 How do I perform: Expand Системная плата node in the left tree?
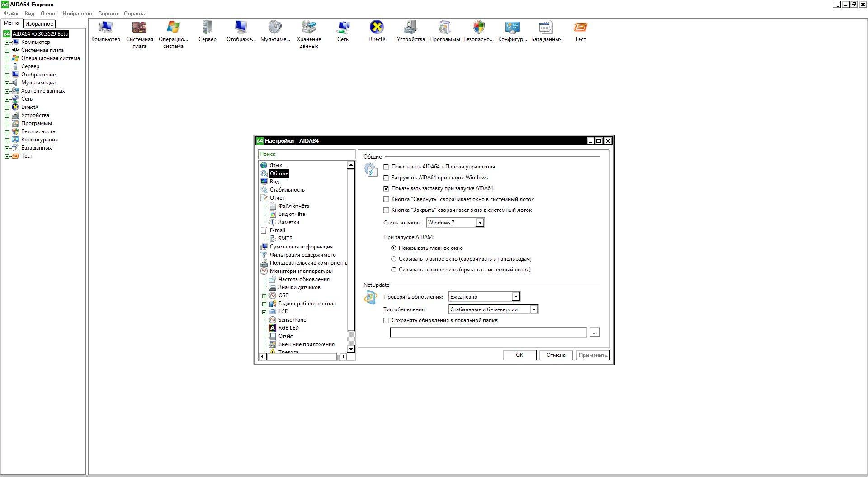click(7, 51)
